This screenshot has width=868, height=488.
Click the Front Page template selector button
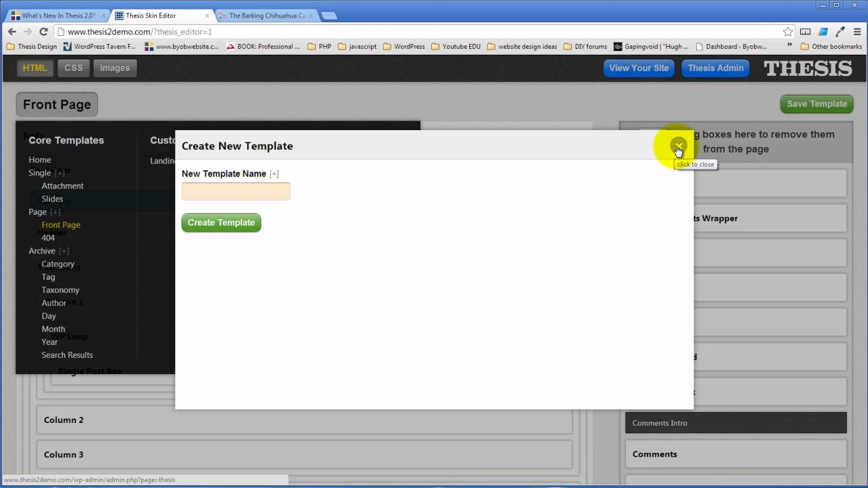(57, 104)
